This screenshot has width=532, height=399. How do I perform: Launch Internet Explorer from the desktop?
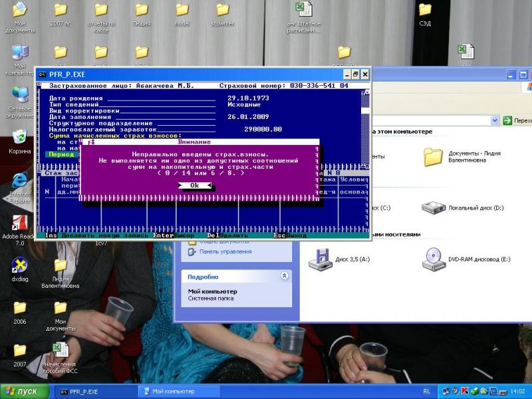(19, 180)
